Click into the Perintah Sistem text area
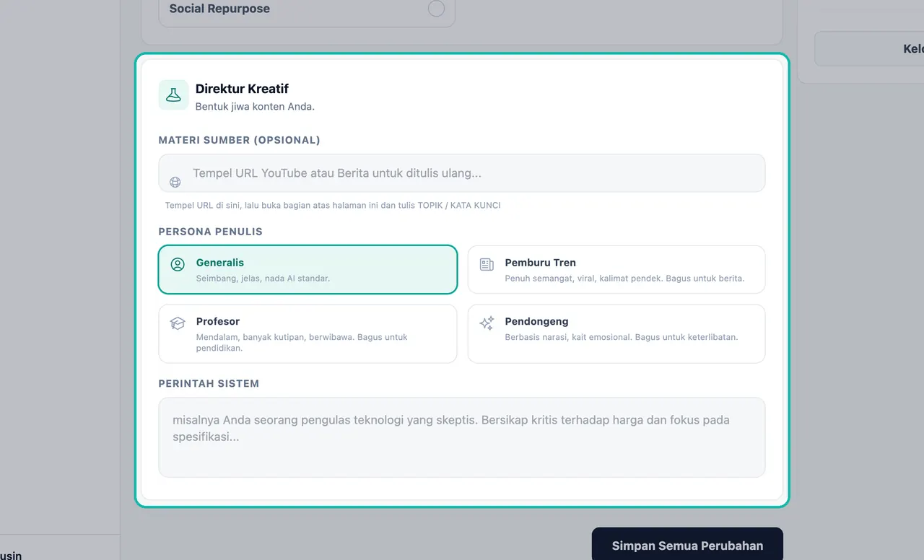 [462, 437]
